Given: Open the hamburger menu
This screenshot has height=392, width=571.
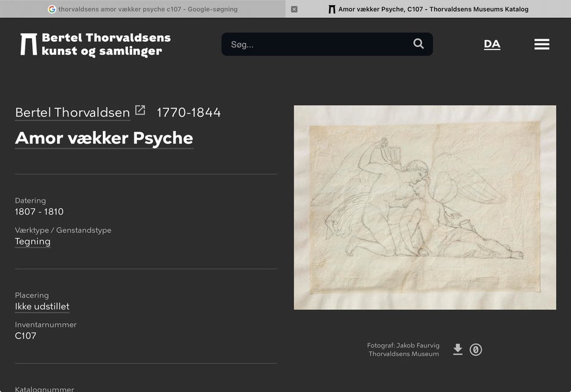Looking at the screenshot, I should pos(542,44).
